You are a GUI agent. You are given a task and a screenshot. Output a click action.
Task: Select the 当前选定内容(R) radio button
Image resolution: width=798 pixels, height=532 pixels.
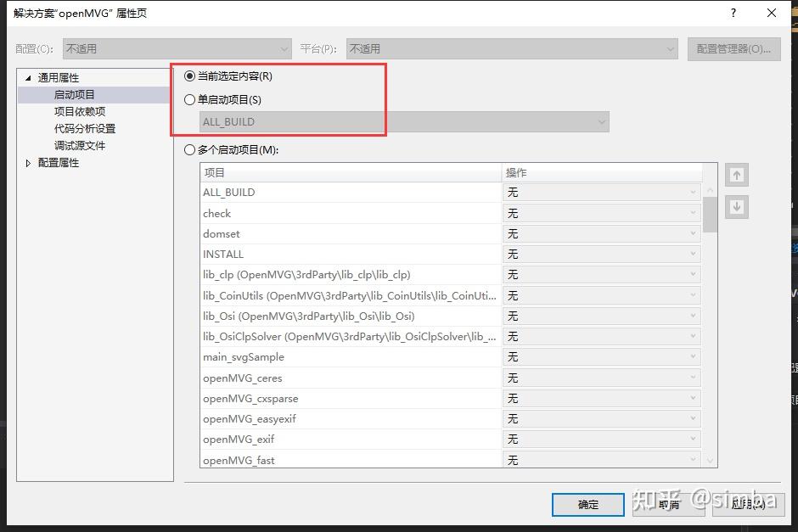[190, 76]
